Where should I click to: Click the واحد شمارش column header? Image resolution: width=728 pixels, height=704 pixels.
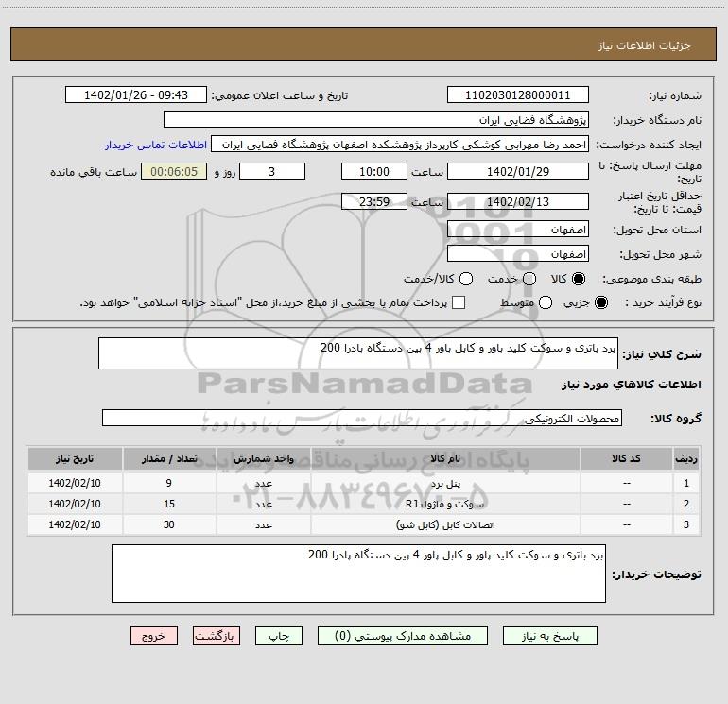click(263, 459)
